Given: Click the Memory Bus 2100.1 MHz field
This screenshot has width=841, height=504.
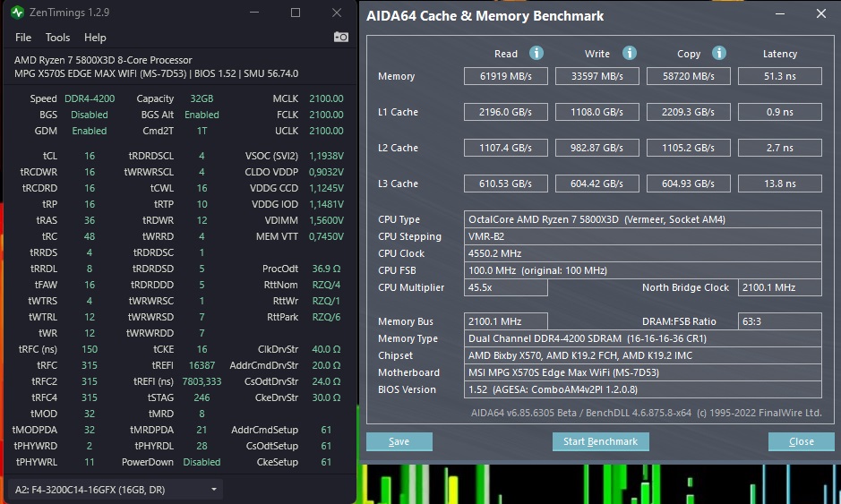Looking at the screenshot, I should pos(506,321).
